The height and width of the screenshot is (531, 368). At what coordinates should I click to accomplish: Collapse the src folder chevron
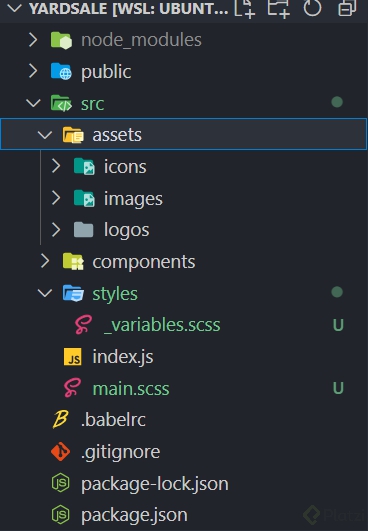33,103
